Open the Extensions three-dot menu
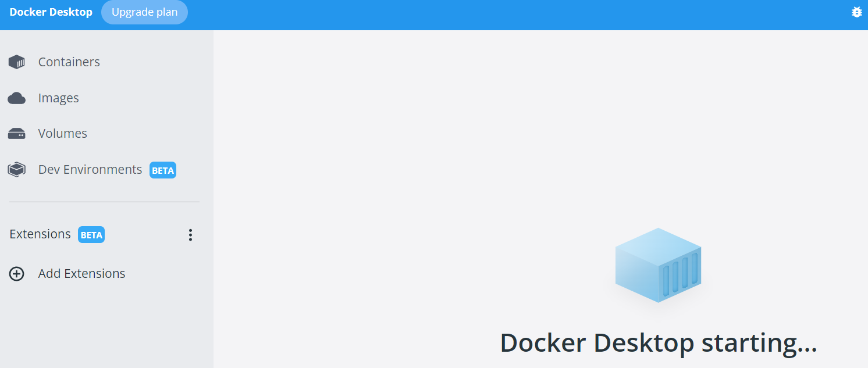This screenshot has width=868, height=368. coord(190,235)
